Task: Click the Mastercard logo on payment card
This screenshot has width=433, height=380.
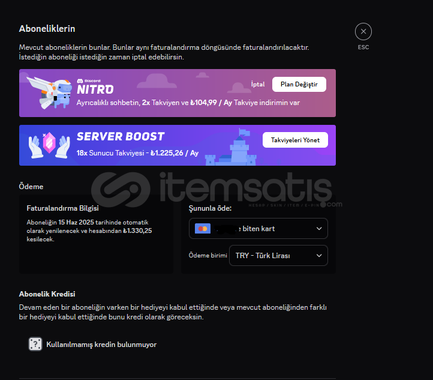Action: click(x=203, y=229)
